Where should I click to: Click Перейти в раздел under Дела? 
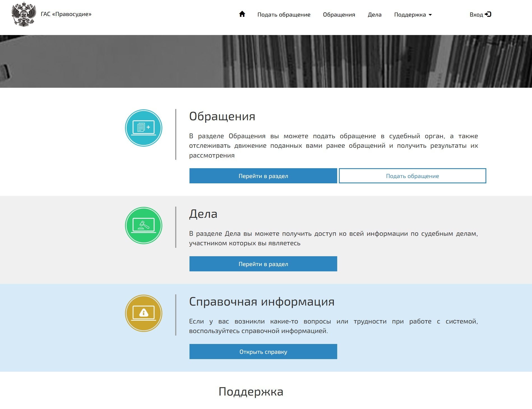pyautogui.click(x=263, y=264)
